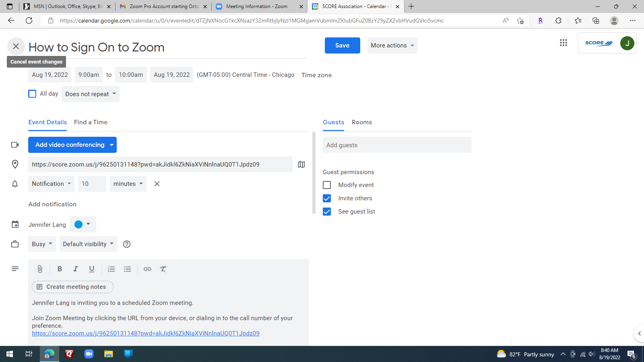Screen dimensions: 644x362
Task: Cancel event changes with the X icon
Action: pyautogui.click(x=16, y=46)
